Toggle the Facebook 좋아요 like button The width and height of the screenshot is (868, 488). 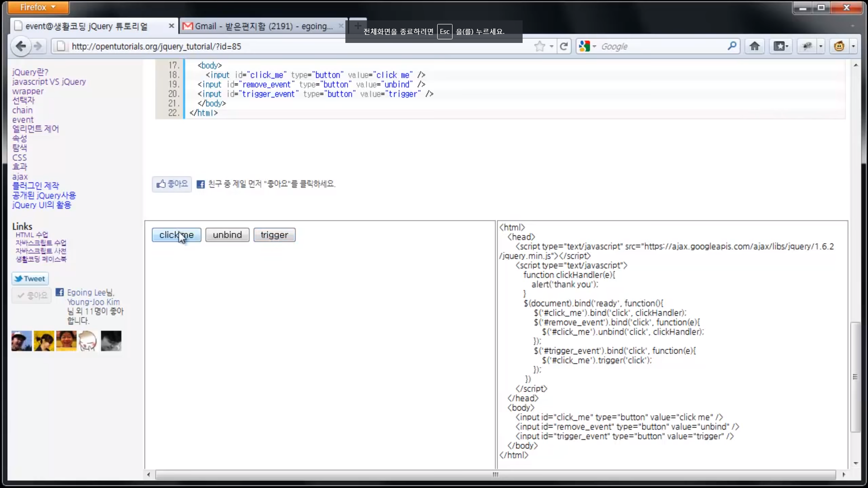(x=172, y=184)
